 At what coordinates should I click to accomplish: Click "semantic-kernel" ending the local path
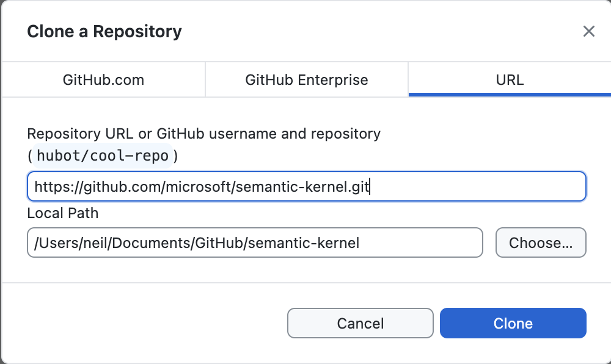[302, 243]
